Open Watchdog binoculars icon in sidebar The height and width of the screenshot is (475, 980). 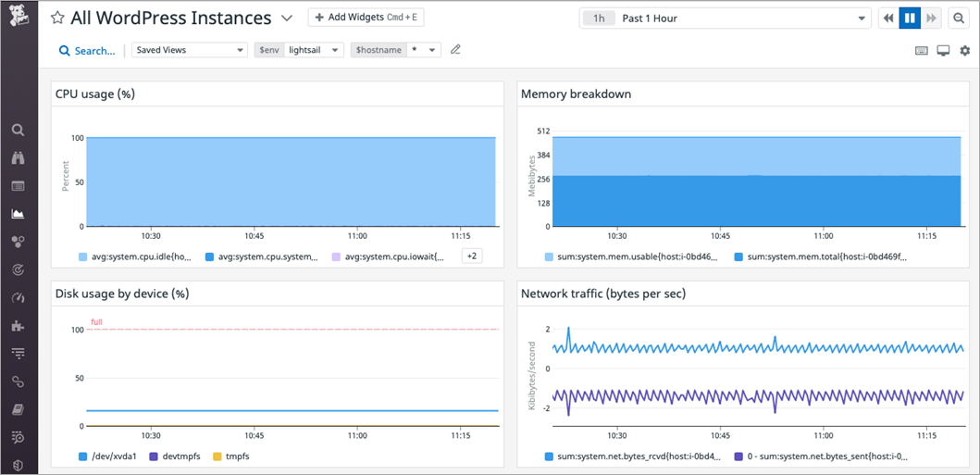click(x=19, y=158)
